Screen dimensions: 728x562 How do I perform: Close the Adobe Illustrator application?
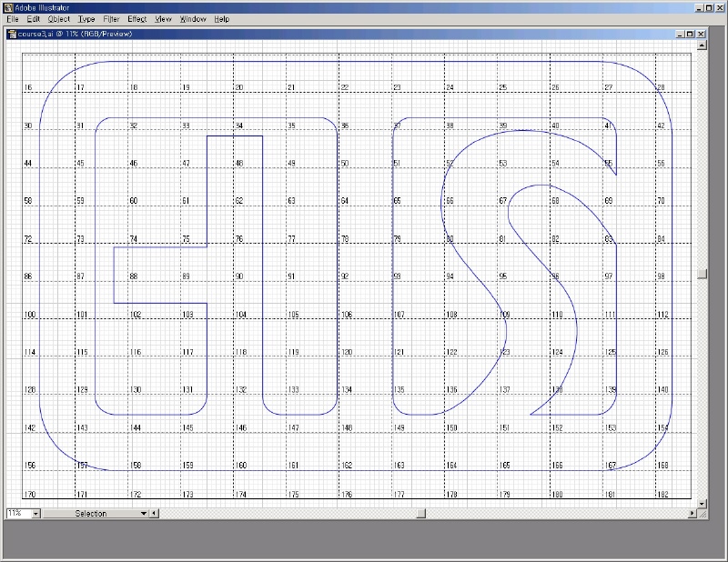point(719,8)
